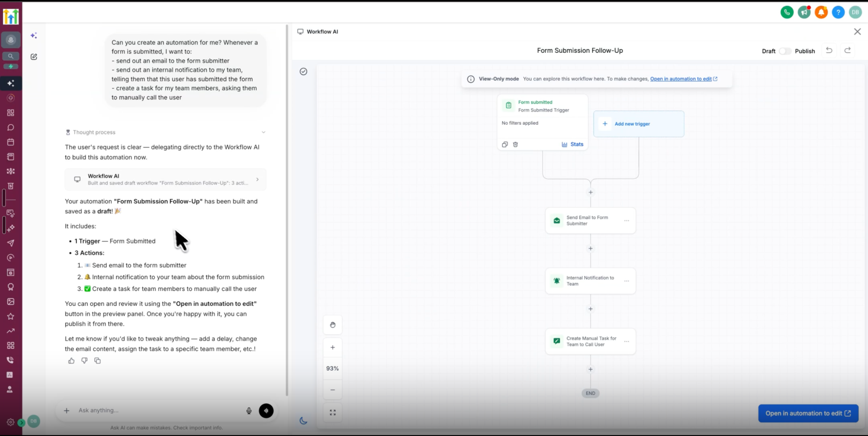Viewport: 868px width, 436px height.
Task: Click the blue help question mark icon
Action: pyautogui.click(x=838, y=12)
